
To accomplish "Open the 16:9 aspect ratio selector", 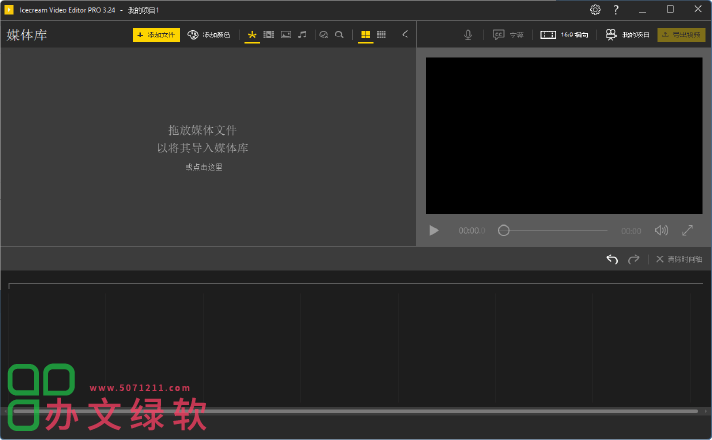I will (564, 35).
